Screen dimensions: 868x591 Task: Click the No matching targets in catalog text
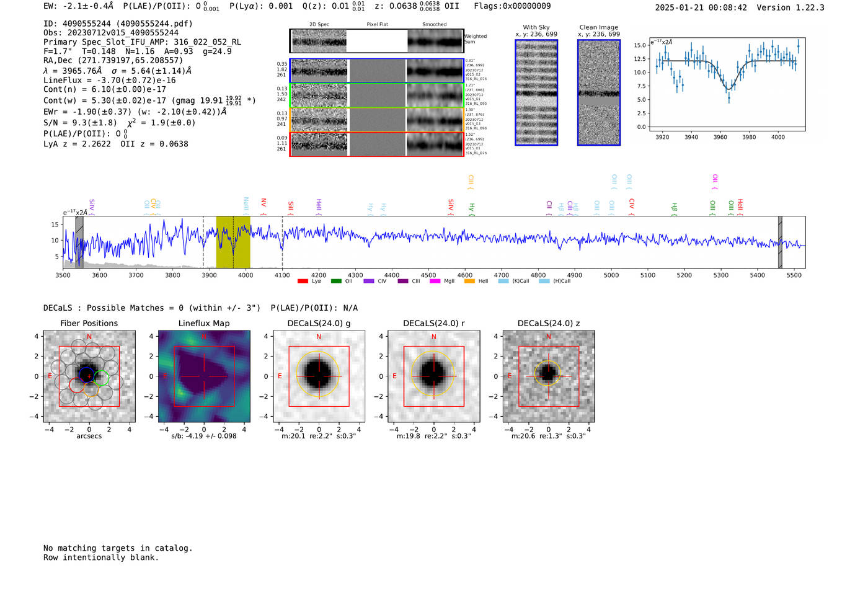[118, 548]
